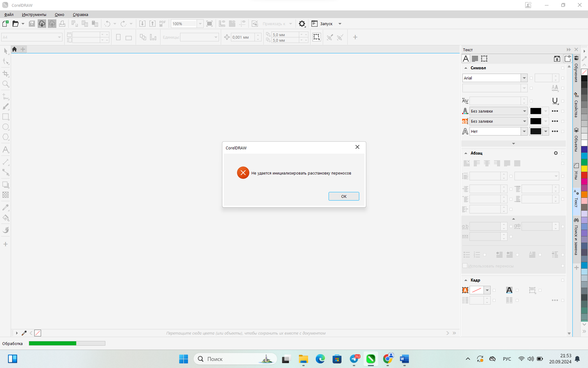Click the Publish to PDF icon
This screenshot has height=368, width=588.
pos(162,24)
